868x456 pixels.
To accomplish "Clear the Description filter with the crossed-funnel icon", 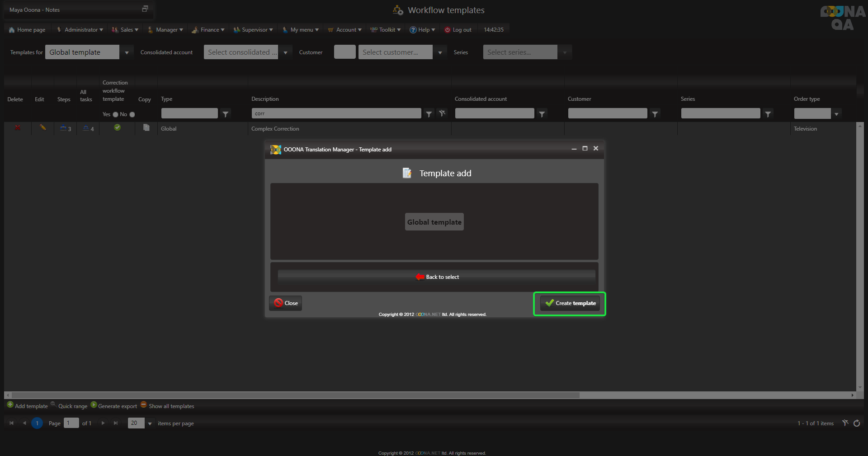I will tap(442, 113).
